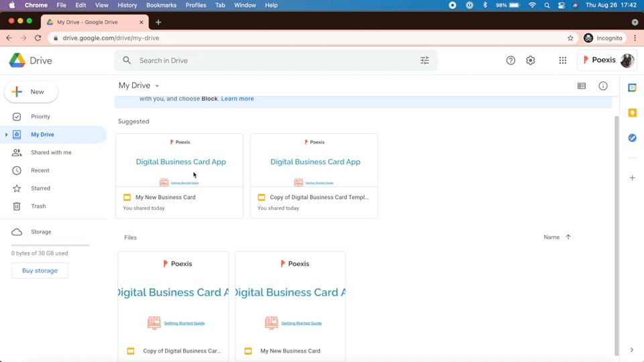Open the Bookmarks menu
644x362 pixels.
click(162, 5)
